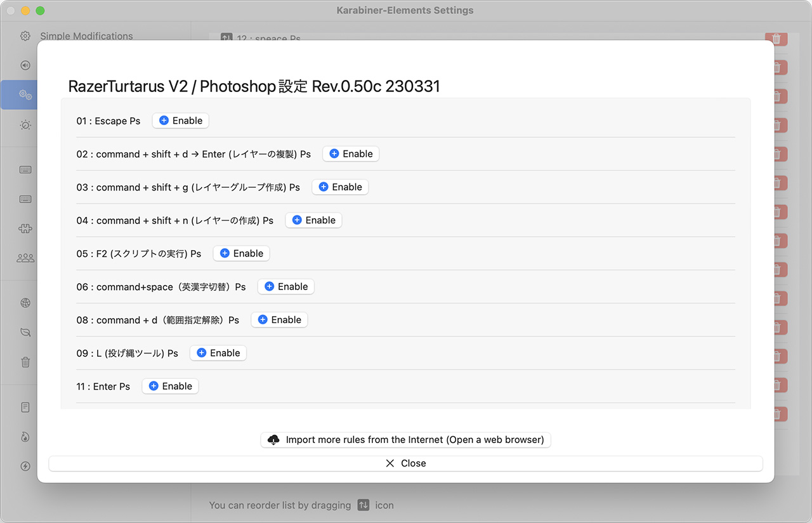This screenshot has height=523, width=812.
Task: Enable rule 01 : Escape Ps
Action: click(x=181, y=121)
